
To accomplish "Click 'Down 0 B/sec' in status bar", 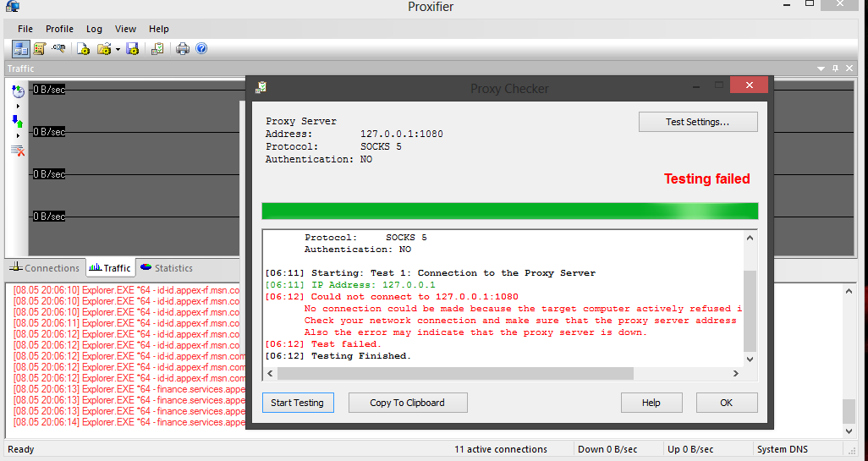I will (x=607, y=449).
